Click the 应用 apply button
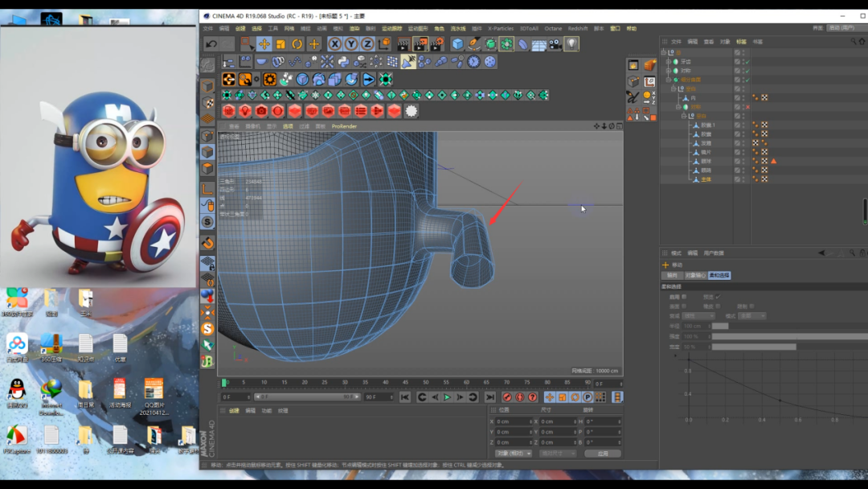Viewport: 868px width, 489px height. (602, 454)
